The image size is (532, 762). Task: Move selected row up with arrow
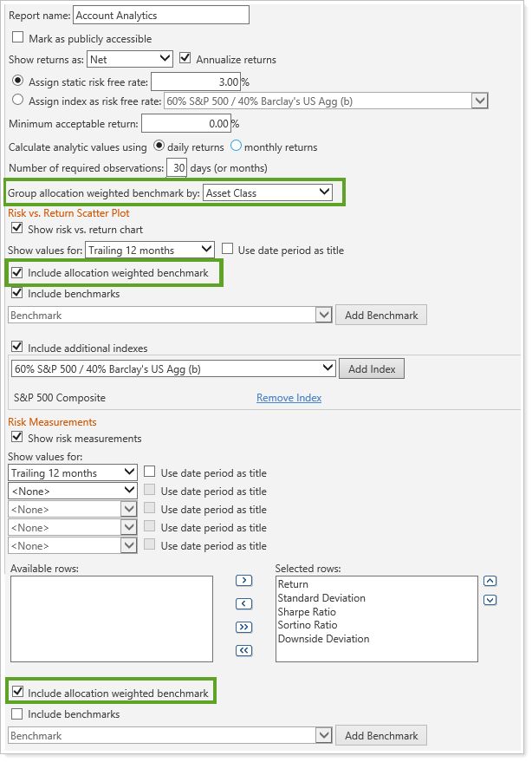click(490, 581)
